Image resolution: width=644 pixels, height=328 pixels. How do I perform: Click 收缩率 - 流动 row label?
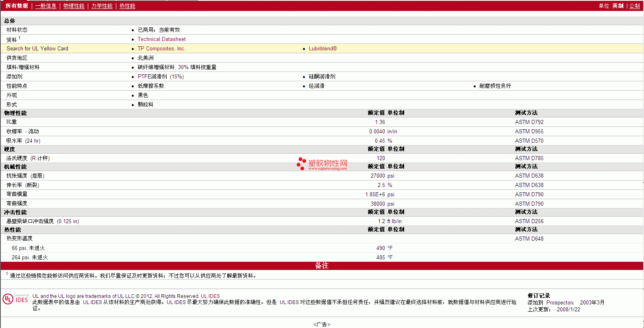click(x=23, y=131)
